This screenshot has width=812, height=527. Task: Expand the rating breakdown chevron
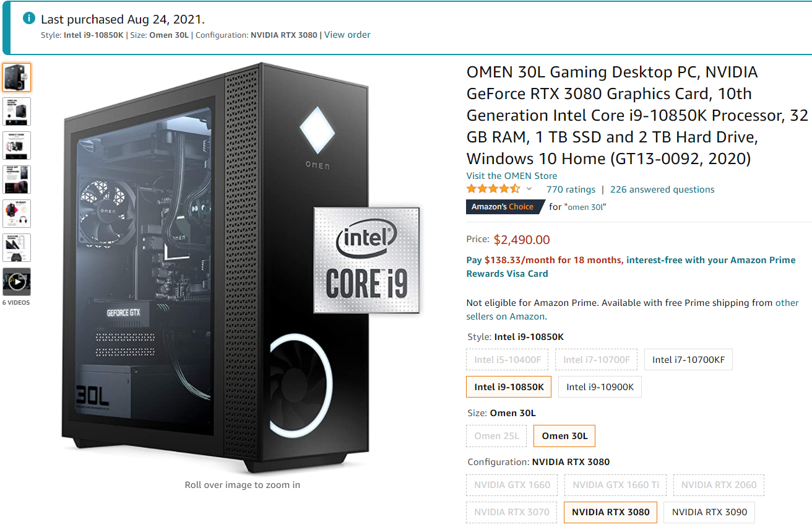tap(529, 189)
